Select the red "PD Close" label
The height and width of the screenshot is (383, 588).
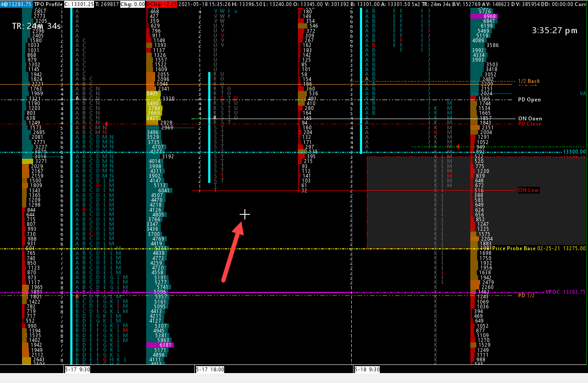click(x=529, y=124)
